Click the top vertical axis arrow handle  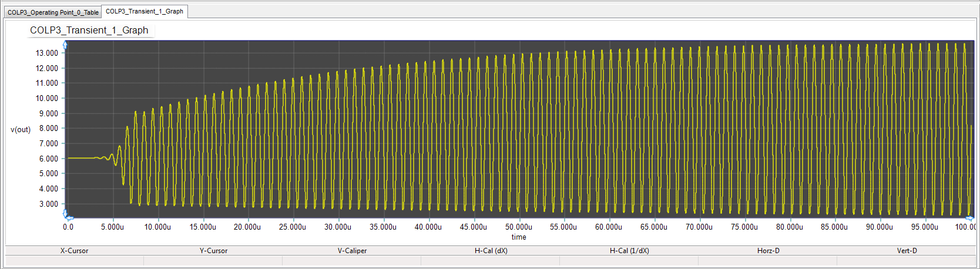65,45
